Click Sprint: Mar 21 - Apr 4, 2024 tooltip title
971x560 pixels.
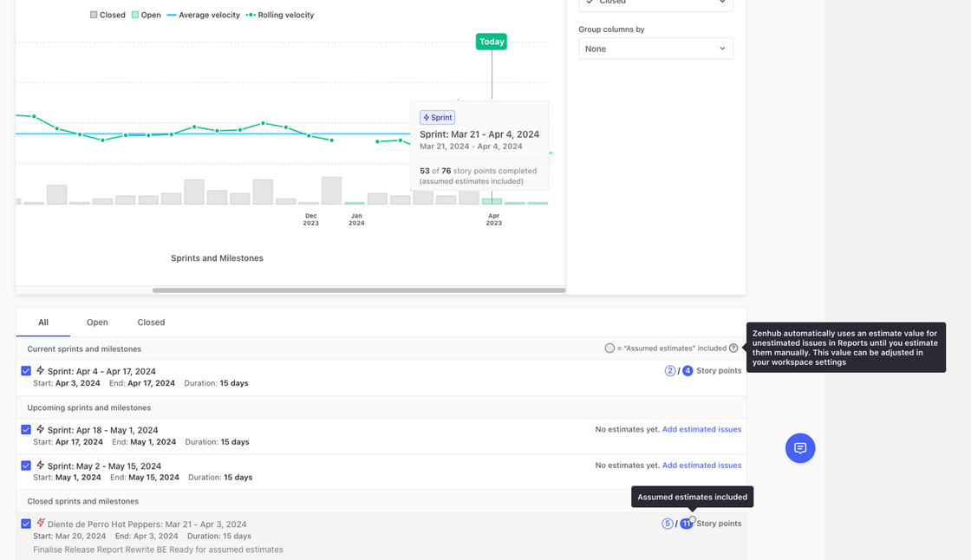479,134
